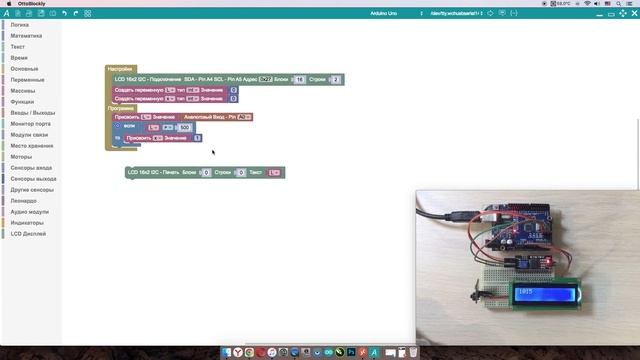Click the если block gear mutator icon
Viewport: 640px width, 360px height.
click(118, 126)
